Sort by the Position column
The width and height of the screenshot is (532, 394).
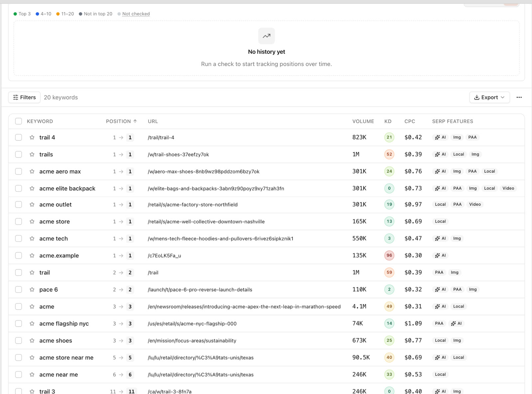(121, 121)
